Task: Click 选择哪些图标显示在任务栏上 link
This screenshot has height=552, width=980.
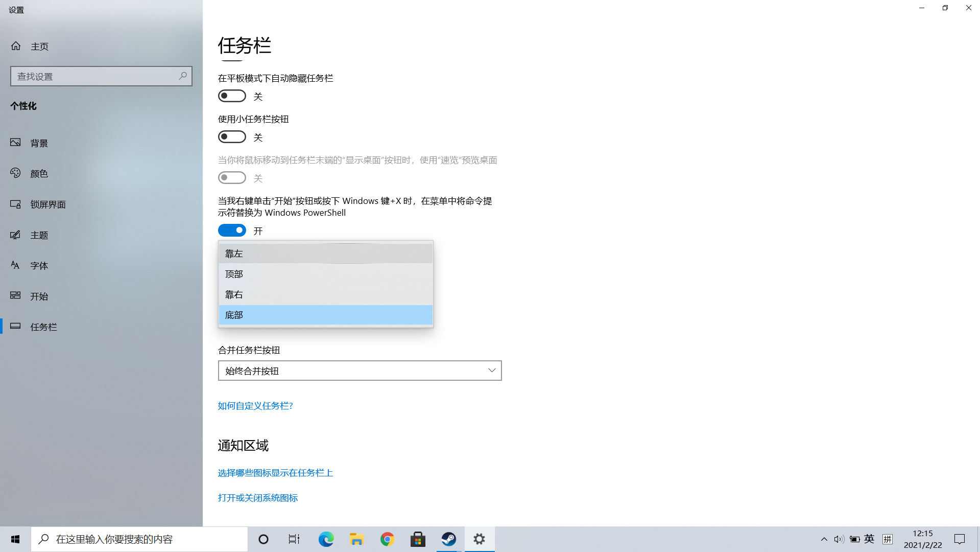Action: (275, 473)
